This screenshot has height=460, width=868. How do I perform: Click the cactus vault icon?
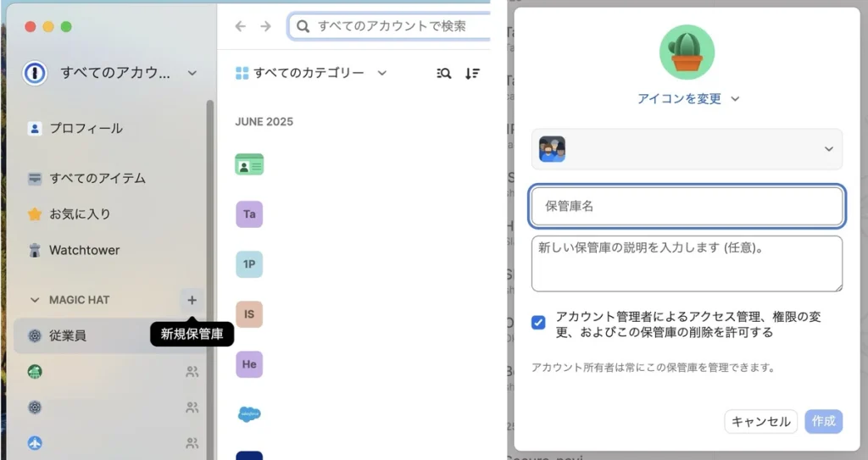687,52
